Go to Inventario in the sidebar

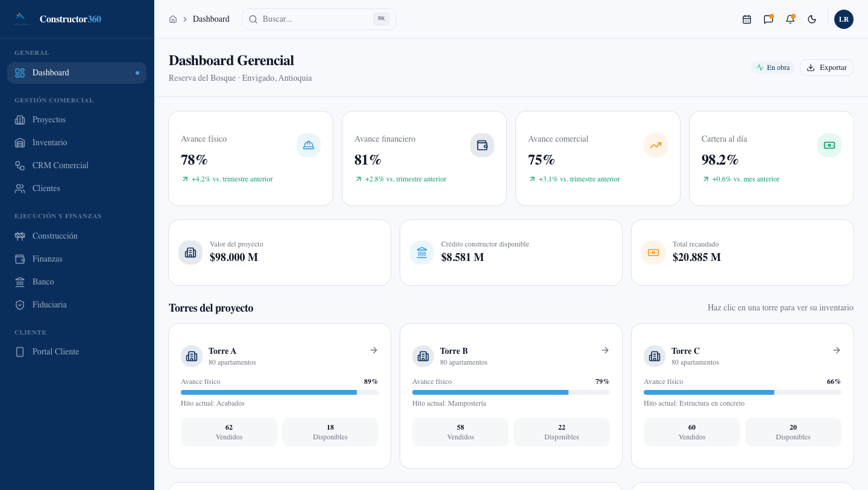pos(77,143)
